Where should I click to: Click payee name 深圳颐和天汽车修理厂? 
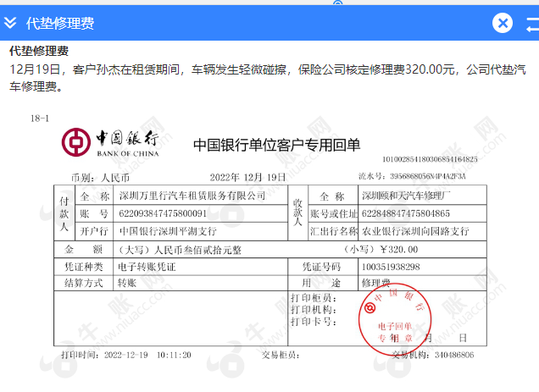coord(406,196)
